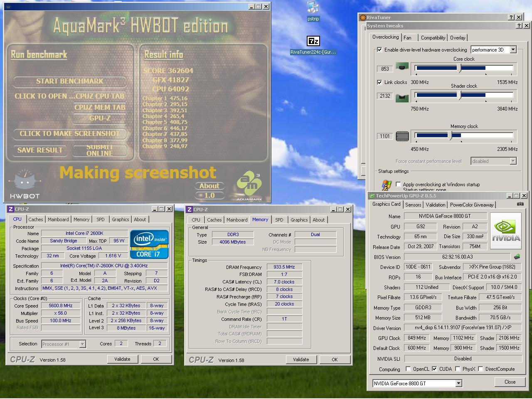Click SAVE RESULT button
Viewport: 532px width, 399px height.
click(40, 150)
